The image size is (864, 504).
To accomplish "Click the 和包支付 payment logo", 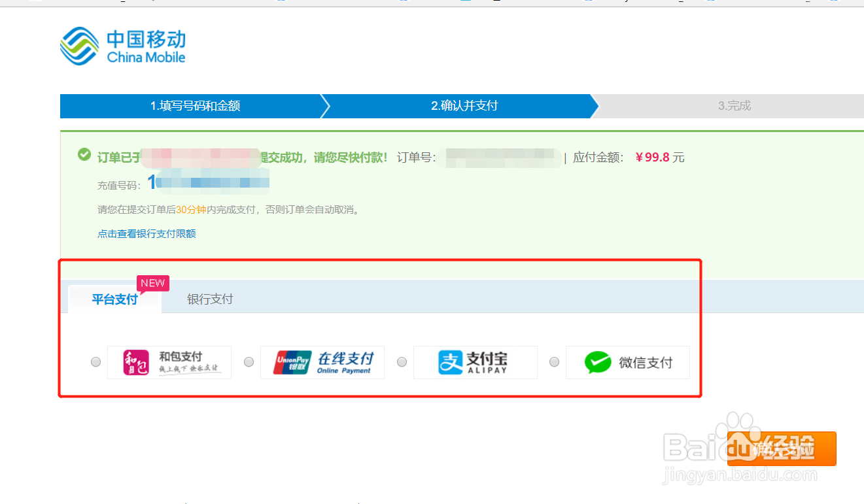I will (169, 363).
